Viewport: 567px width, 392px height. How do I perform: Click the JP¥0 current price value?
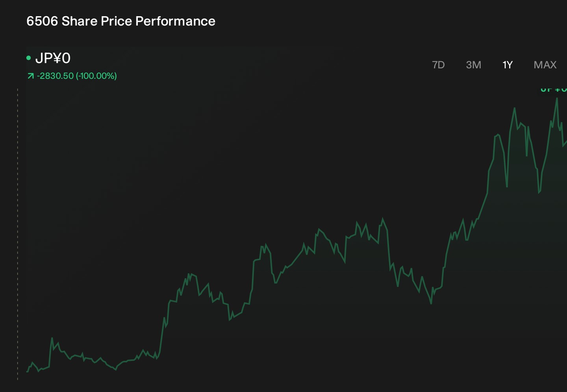[x=53, y=58]
